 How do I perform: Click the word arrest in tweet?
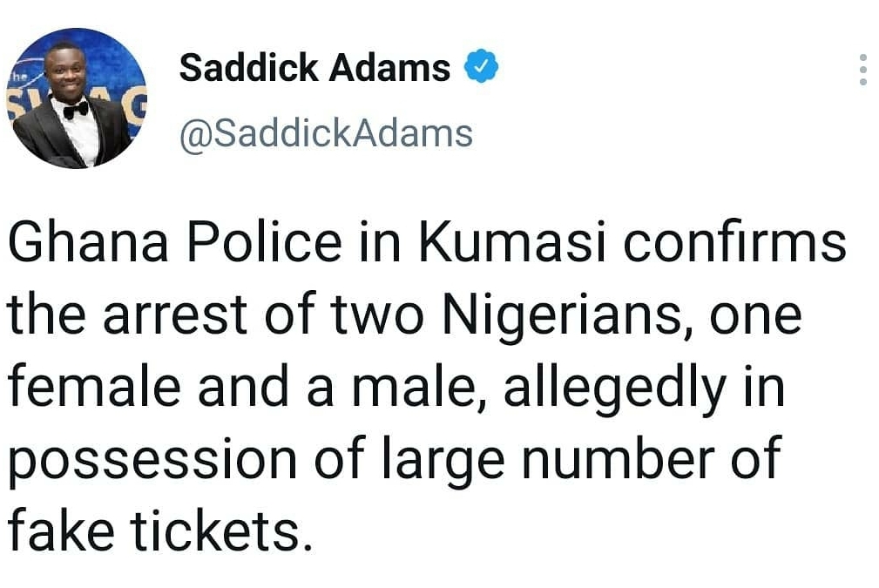[x=175, y=315]
